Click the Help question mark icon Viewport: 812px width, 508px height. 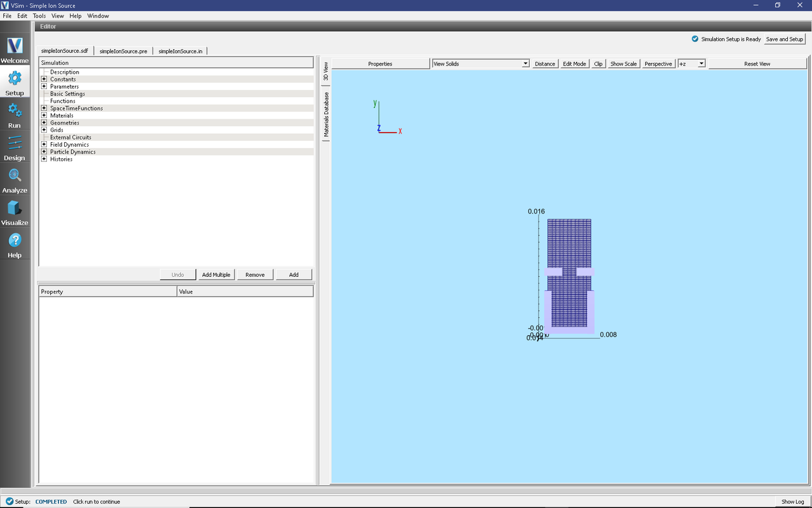[x=15, y=241]
